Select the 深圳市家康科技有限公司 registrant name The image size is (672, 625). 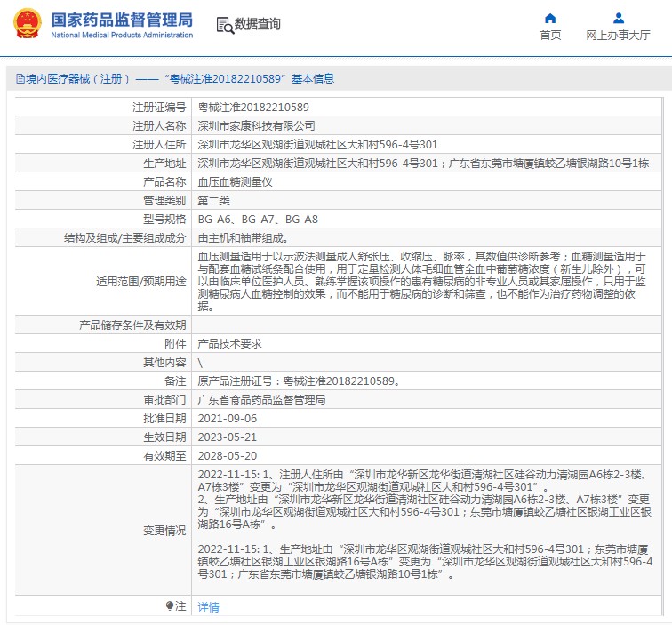(256, 126)
